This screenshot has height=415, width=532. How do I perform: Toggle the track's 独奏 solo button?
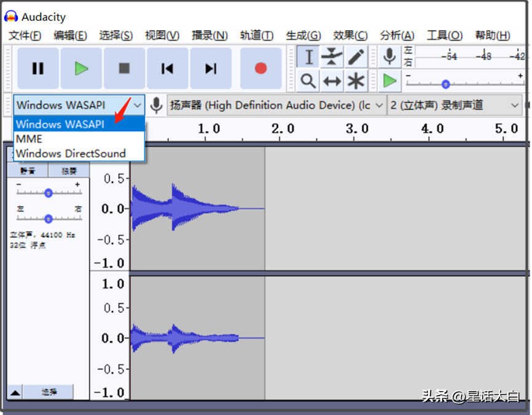69,170
